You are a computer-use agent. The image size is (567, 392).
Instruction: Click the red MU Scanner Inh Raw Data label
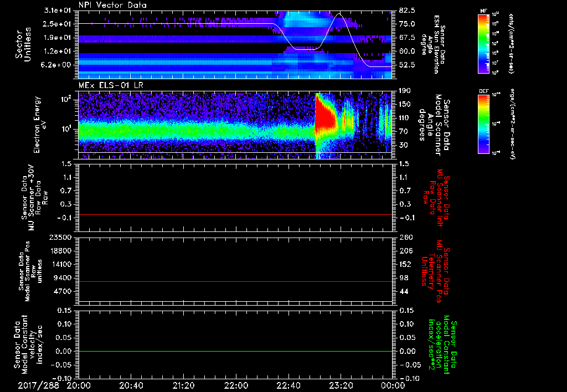(436, 198)
